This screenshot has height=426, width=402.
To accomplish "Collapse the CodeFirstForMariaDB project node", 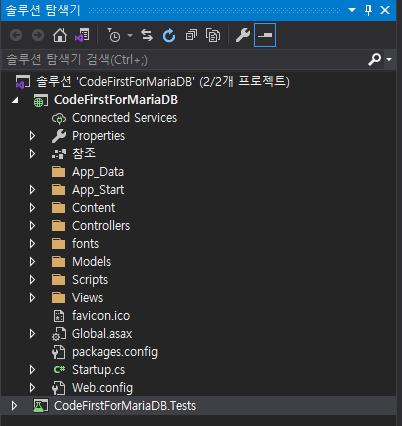I will 15,100.
